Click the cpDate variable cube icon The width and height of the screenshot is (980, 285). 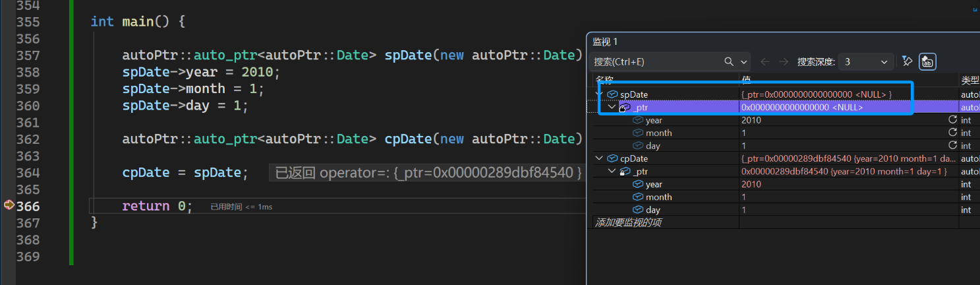click(x=612, y=158)
